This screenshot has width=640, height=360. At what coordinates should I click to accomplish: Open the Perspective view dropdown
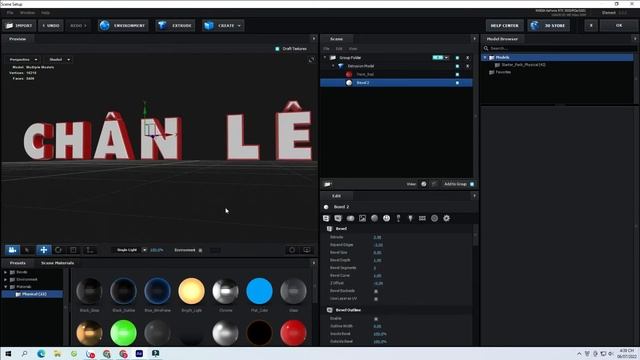(x=23, y=60)
